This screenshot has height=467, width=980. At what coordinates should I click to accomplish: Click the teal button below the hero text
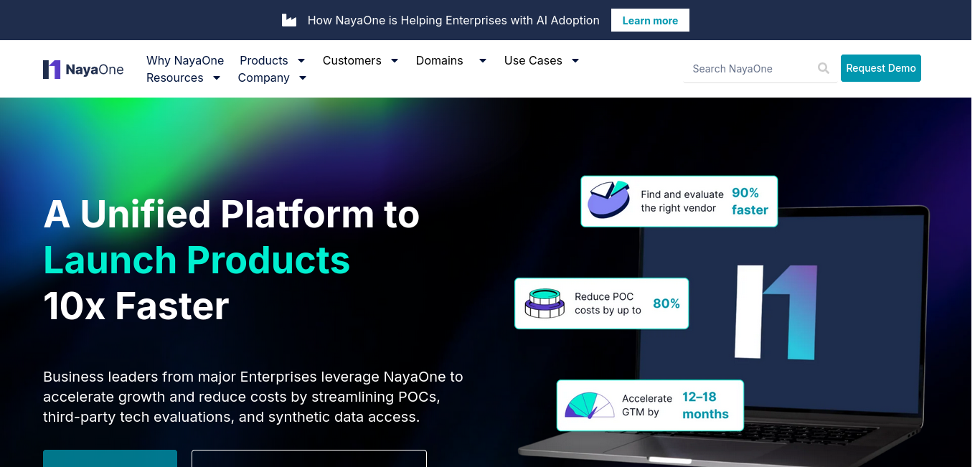pyautogui.click(x=110, y=458)
